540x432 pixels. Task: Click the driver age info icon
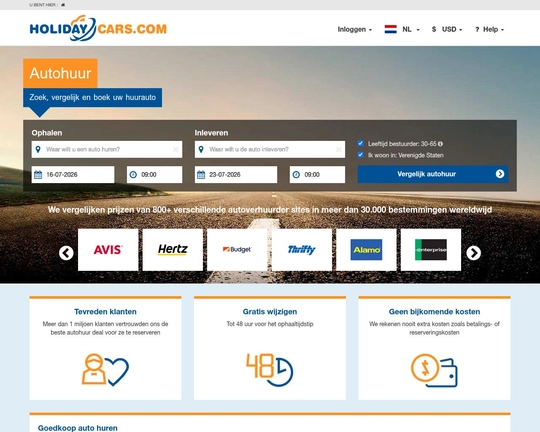pos(440,144)
